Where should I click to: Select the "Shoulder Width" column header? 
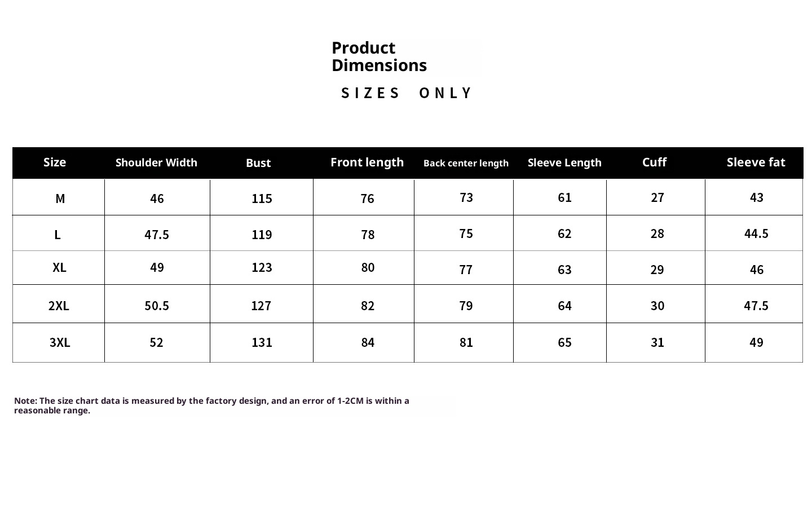tap(156, 163)
